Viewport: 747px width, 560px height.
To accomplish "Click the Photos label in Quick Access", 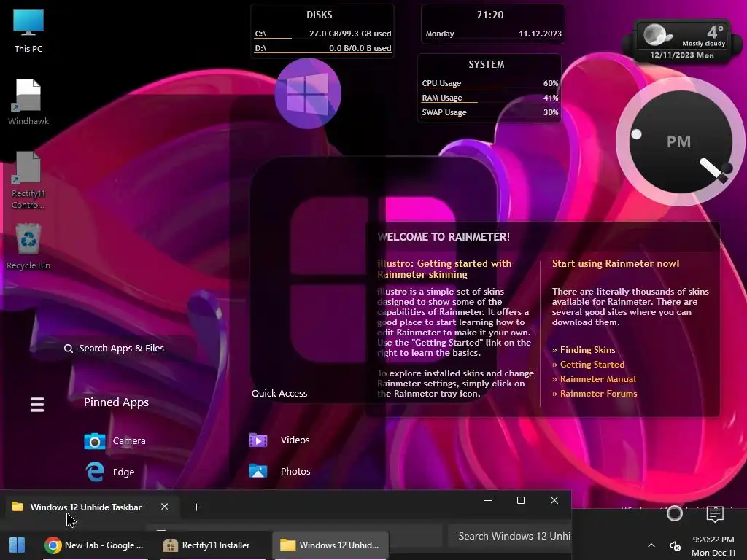I will 295,472.
